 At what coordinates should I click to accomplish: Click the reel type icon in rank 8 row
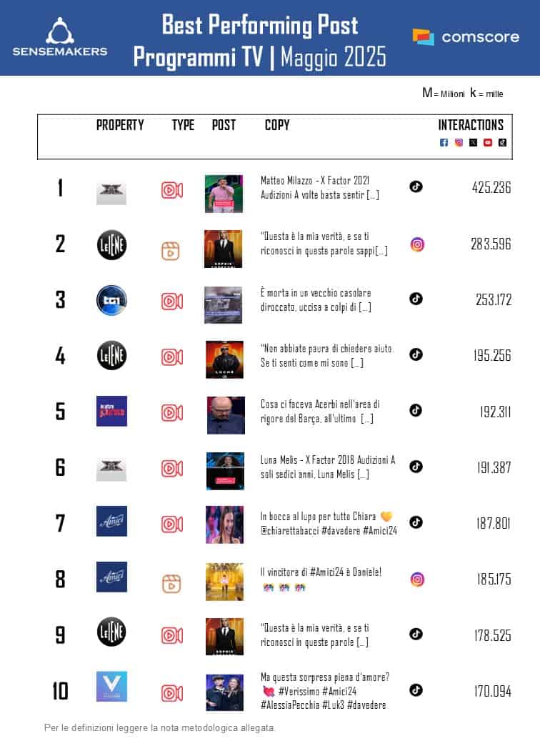pyautogui.click(x=171, y=584)
